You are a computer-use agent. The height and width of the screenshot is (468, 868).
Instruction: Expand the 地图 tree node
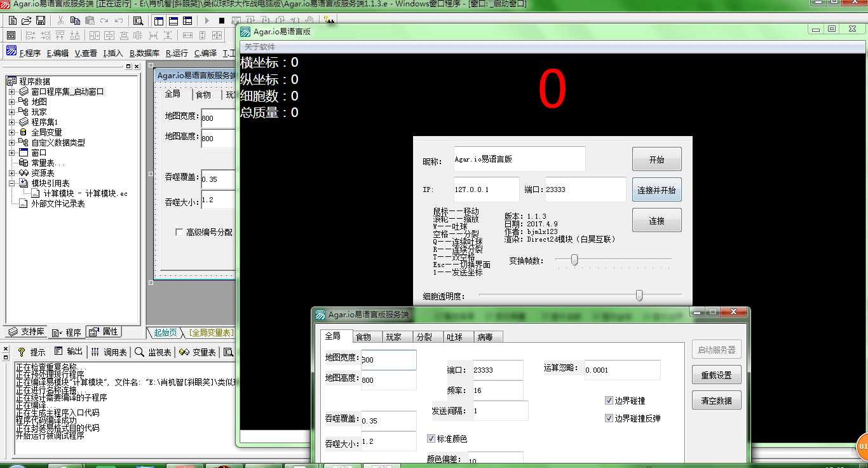[11, 102]
